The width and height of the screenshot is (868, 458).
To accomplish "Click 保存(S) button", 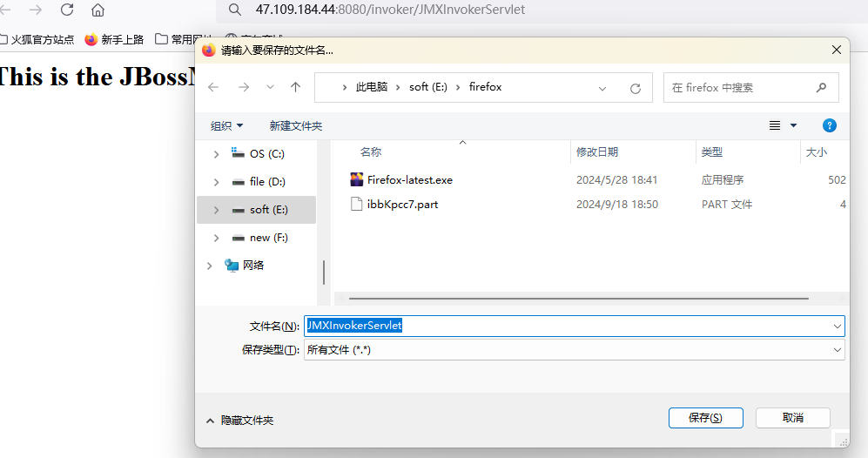I will point(705,418).
